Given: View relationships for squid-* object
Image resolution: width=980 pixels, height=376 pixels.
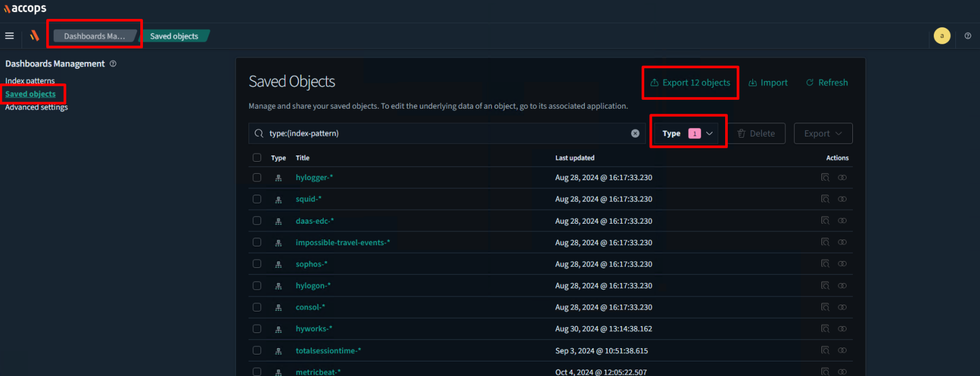Looking at the screenshot, I should click(x=842, y=199).
